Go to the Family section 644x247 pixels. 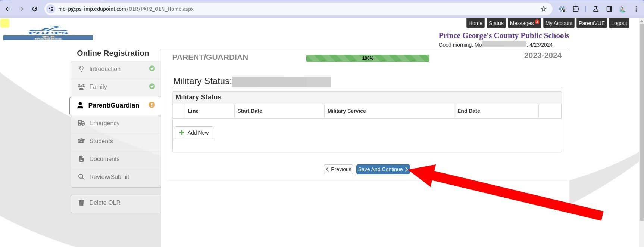point(98,87)
